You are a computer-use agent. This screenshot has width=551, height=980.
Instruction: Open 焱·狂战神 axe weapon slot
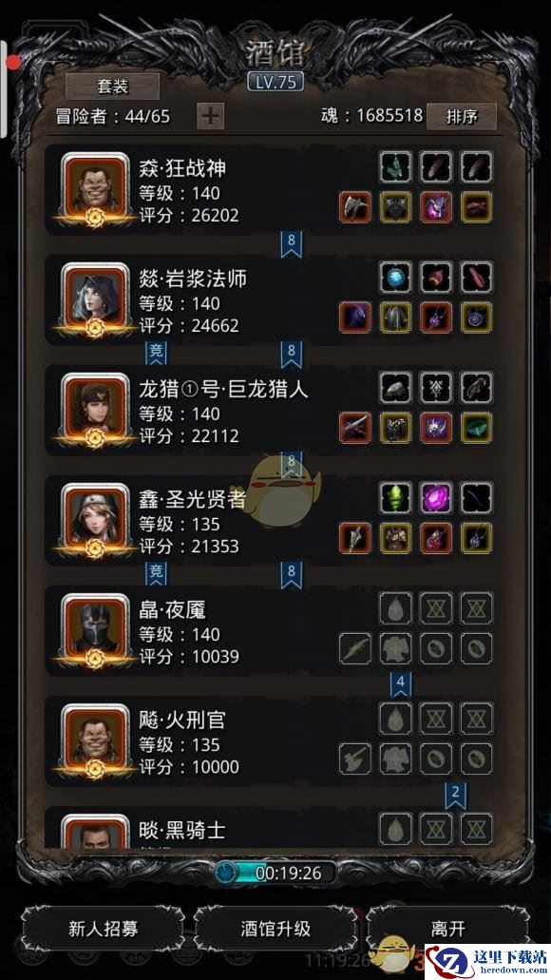(x=355, y=207)
